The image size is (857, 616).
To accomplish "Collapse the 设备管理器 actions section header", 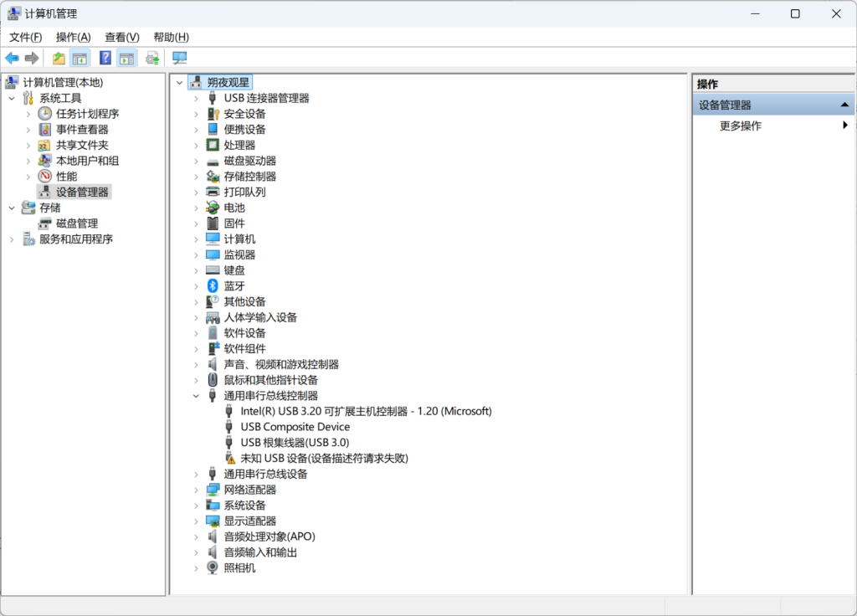I will coord(844,105).
